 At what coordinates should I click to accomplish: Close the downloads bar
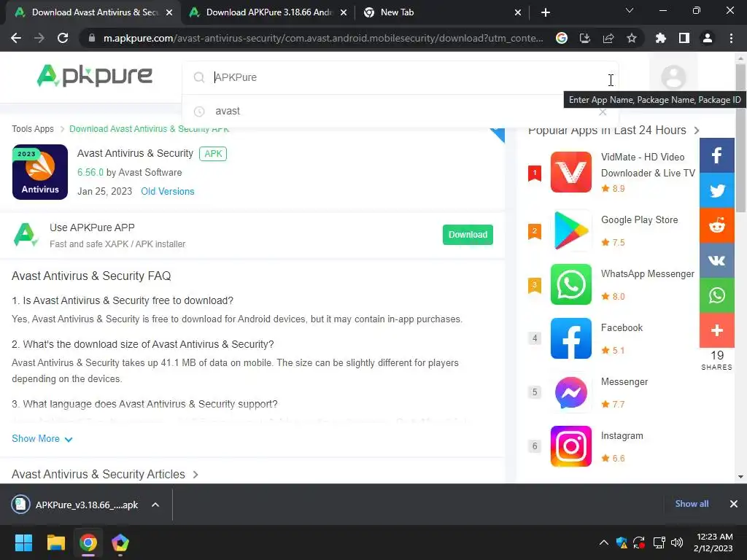[x=734, y=504]
